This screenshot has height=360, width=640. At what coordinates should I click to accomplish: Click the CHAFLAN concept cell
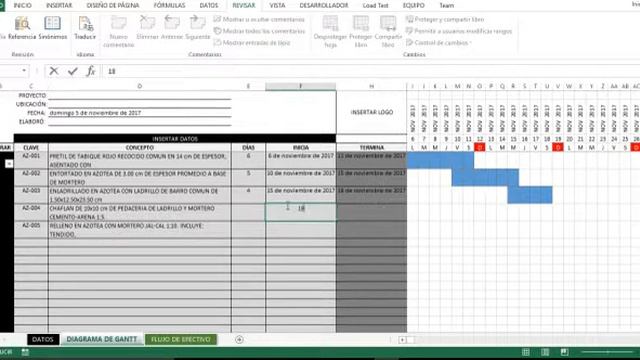(x=140, y=212)
